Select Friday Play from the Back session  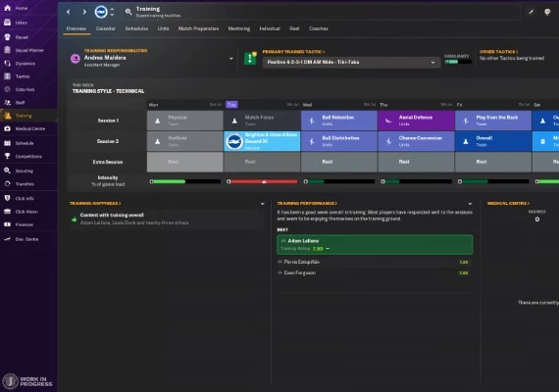point(493,121)
